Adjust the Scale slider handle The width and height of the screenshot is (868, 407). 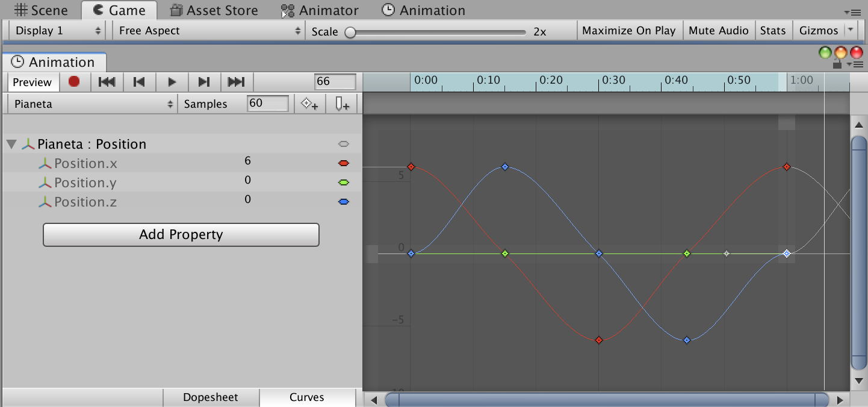pos(350,32)
